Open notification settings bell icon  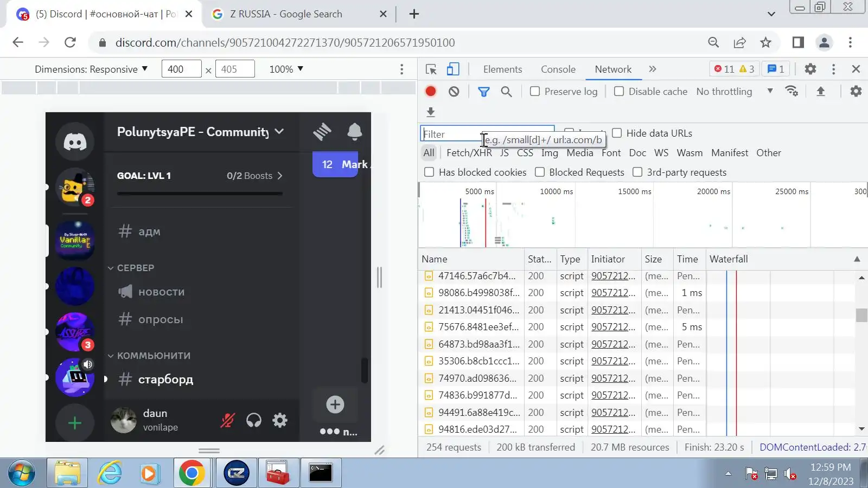tap(355, 131)
